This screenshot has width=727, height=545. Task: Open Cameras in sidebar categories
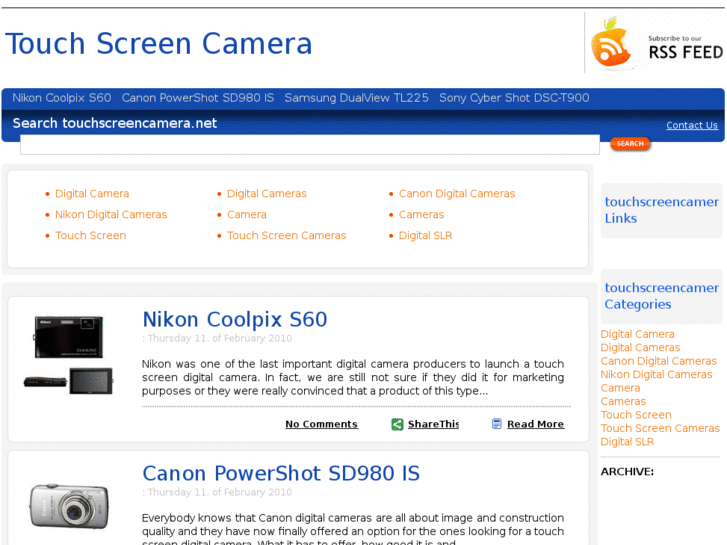[623, 402]
